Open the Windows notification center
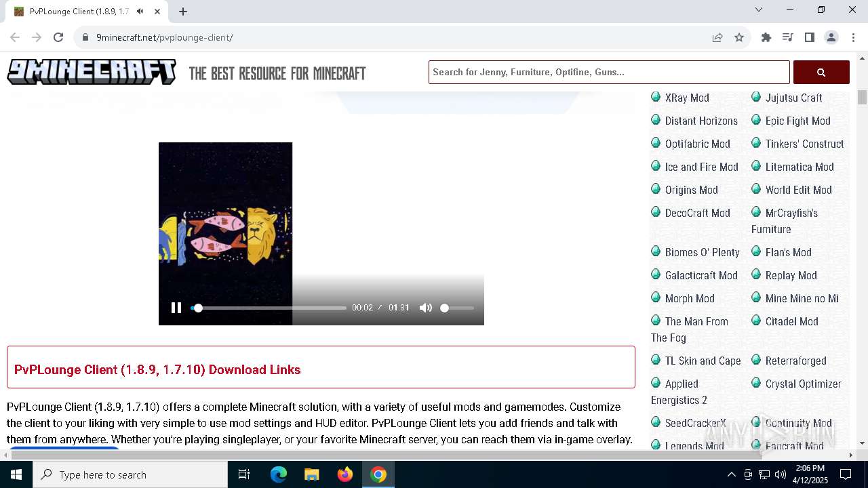 tap(846, 474)
